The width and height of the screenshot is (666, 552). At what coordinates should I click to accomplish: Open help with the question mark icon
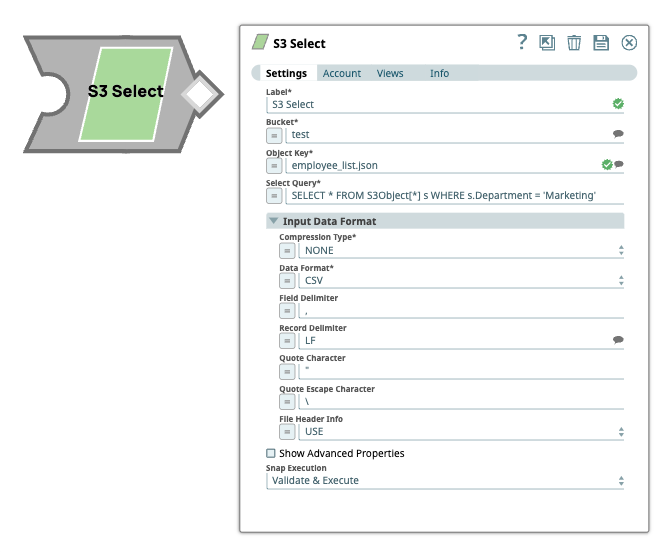522,42
